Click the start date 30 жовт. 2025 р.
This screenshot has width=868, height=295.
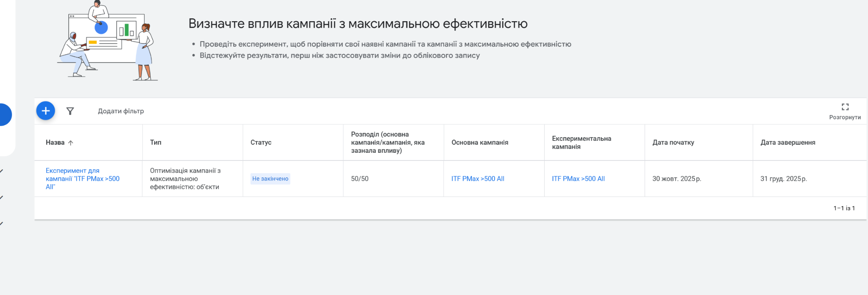click(677, 179)
